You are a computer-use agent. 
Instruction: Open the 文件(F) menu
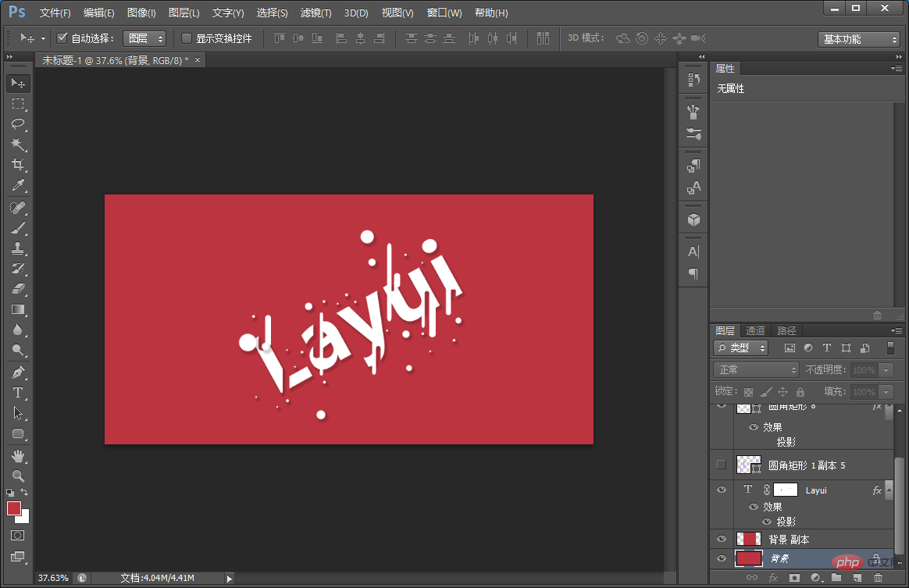[55, 12]
